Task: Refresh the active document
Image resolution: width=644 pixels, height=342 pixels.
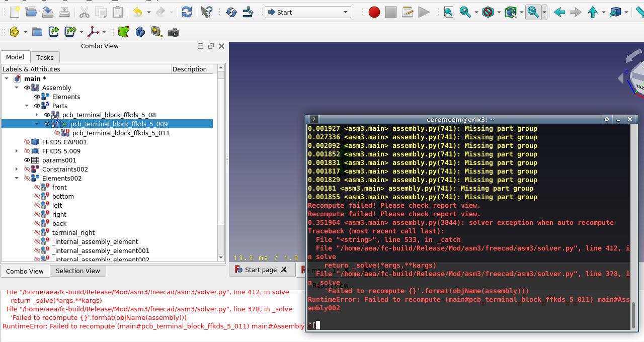Action: (187, 12)
